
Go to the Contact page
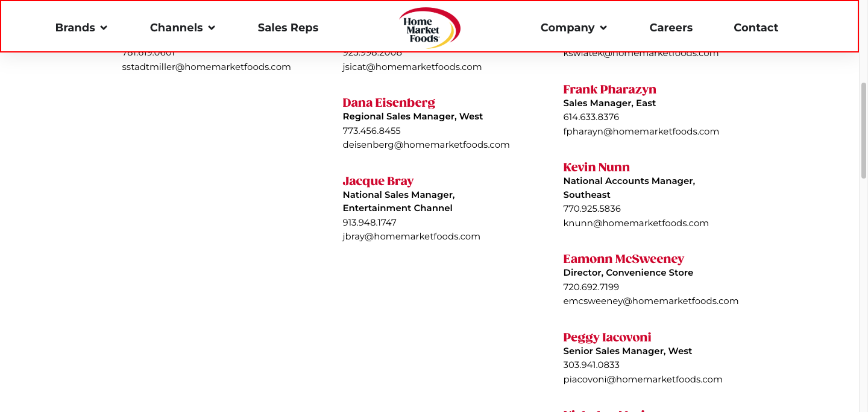point(756,28)
